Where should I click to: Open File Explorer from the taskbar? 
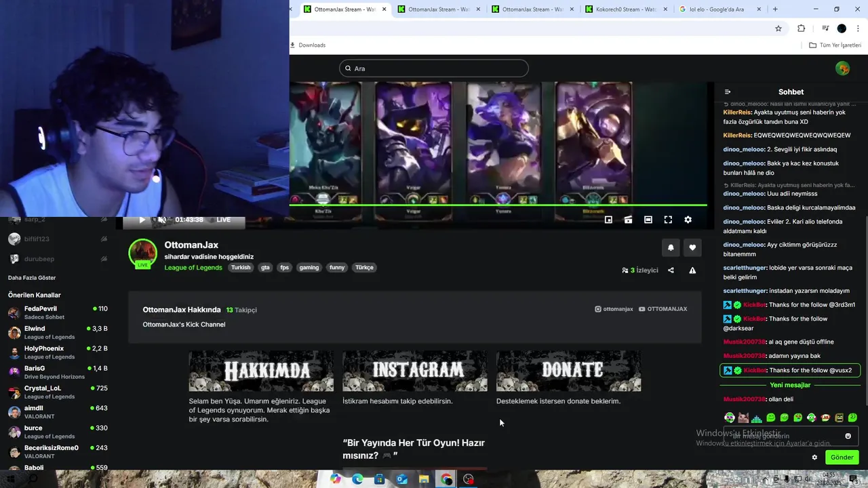coord(424,479)
